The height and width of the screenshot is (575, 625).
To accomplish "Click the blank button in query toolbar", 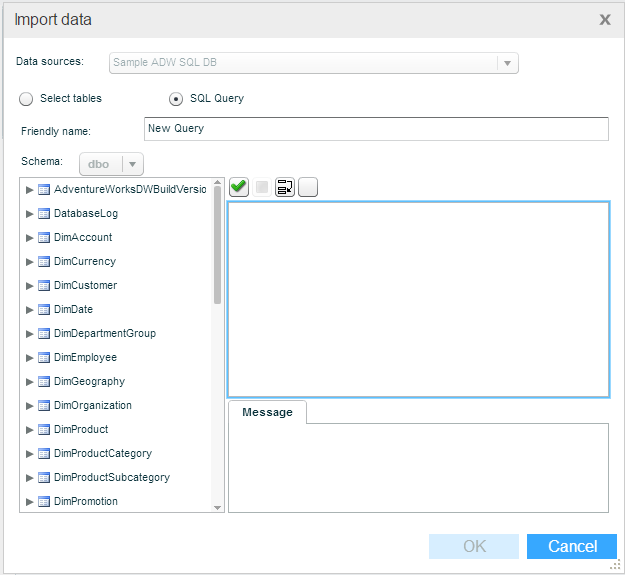I will click(x=308, y=187).
